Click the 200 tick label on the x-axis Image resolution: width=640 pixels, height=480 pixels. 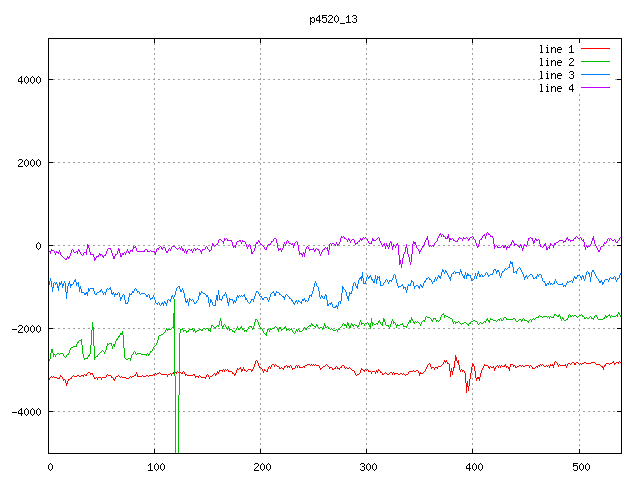[261, 466]
